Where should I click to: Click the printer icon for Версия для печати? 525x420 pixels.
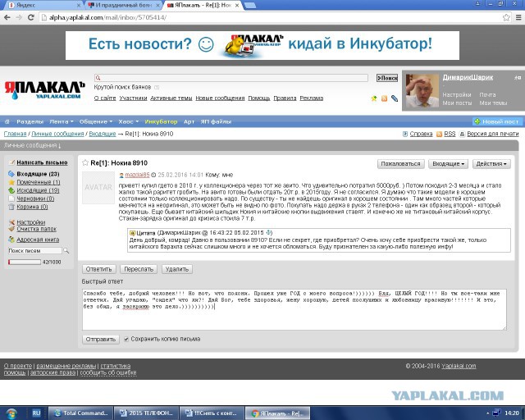click(x=462, y=133)
